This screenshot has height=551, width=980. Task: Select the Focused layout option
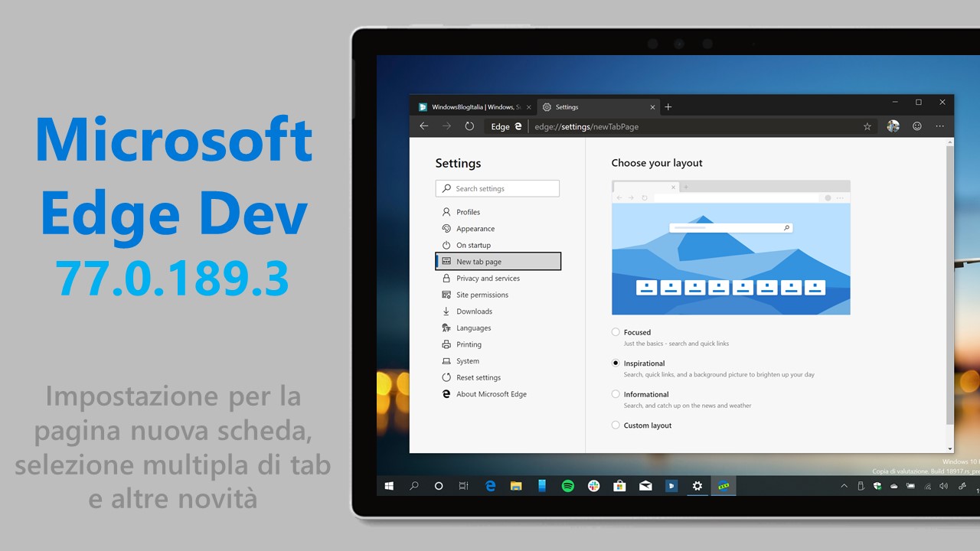pyautogui.click(x=616, y=331)
